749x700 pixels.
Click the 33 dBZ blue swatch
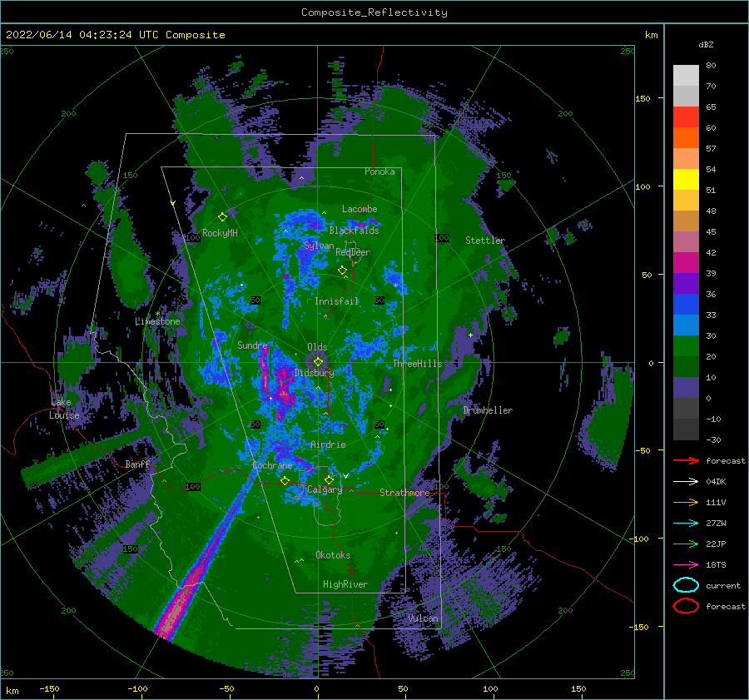[x=686, y=304]
